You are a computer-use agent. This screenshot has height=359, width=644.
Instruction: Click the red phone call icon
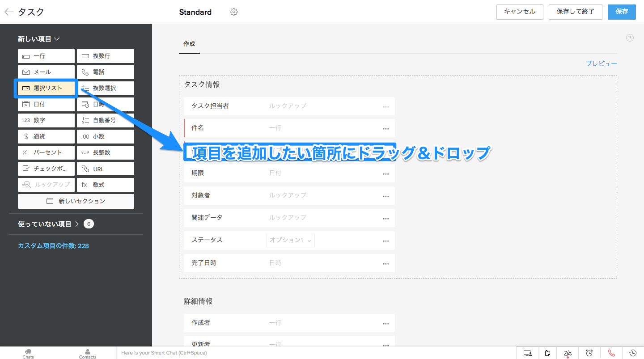611,353
